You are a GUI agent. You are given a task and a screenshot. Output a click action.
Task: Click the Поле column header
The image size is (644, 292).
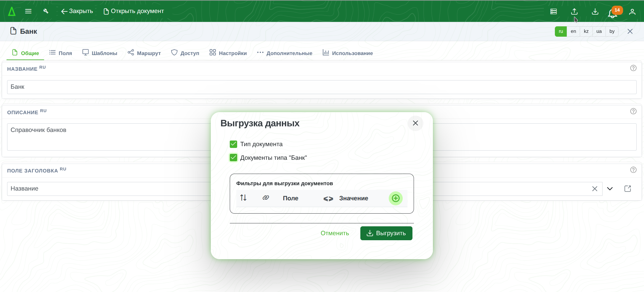(x=290, y=198)
